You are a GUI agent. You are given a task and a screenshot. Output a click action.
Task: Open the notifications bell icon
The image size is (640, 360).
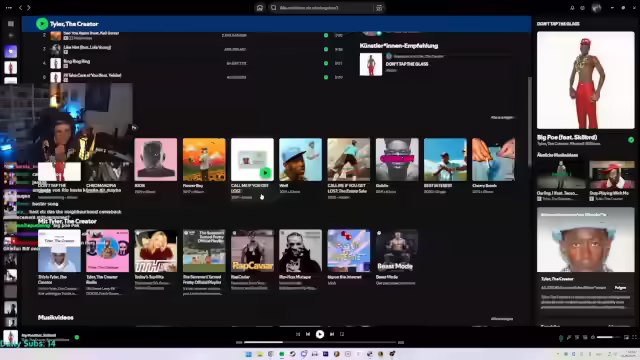coord(572,8)
